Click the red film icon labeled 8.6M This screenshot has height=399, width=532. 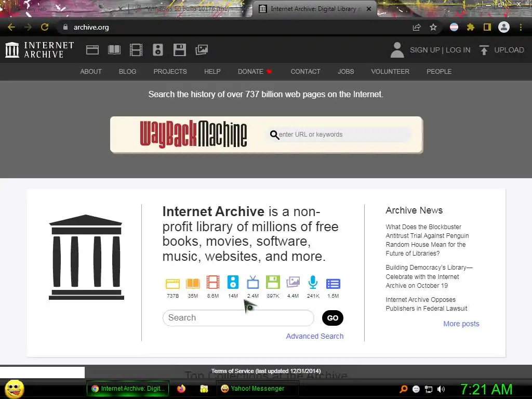click(213, 282)
